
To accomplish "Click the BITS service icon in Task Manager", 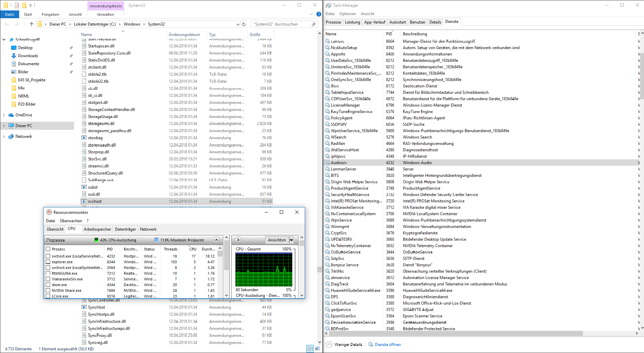I will click(x=328, y=175).
